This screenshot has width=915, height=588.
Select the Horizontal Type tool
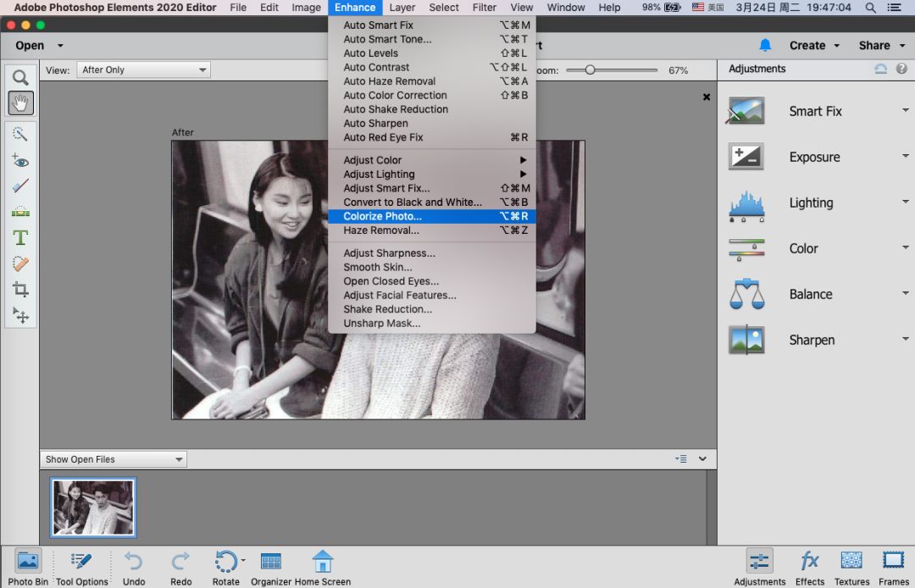coord(20,237)
